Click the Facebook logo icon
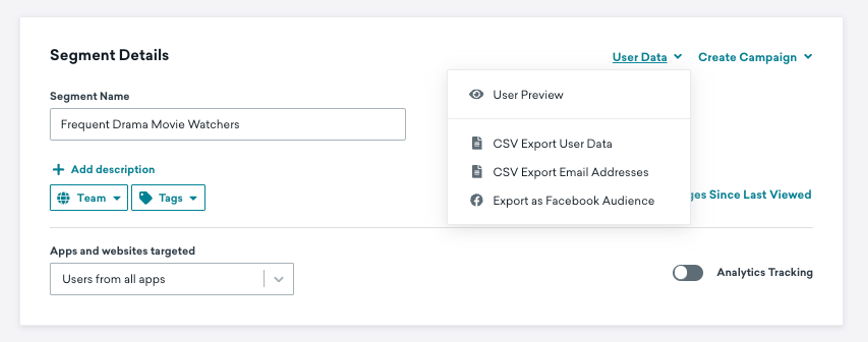 (x=476, y=200)
